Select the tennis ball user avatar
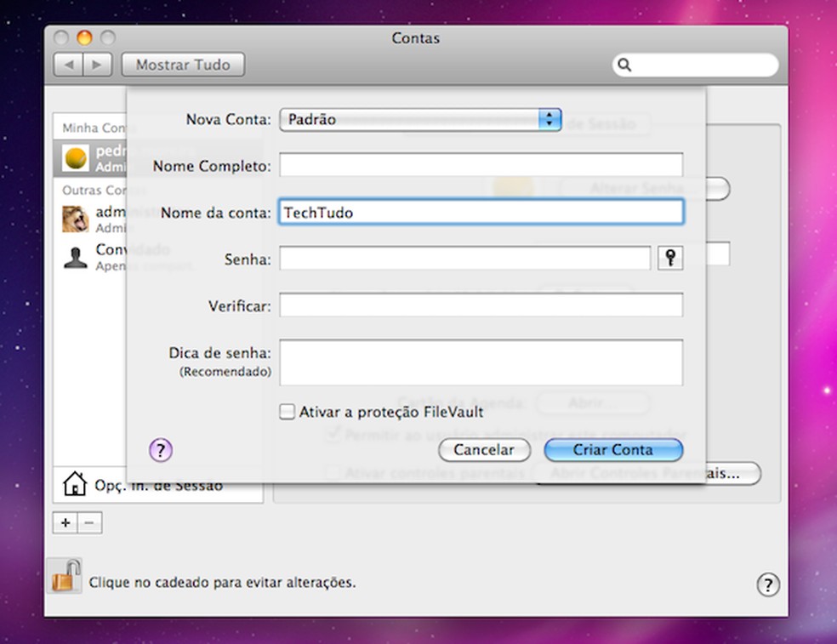Screen dimensions: 837x644 point(75,158)
